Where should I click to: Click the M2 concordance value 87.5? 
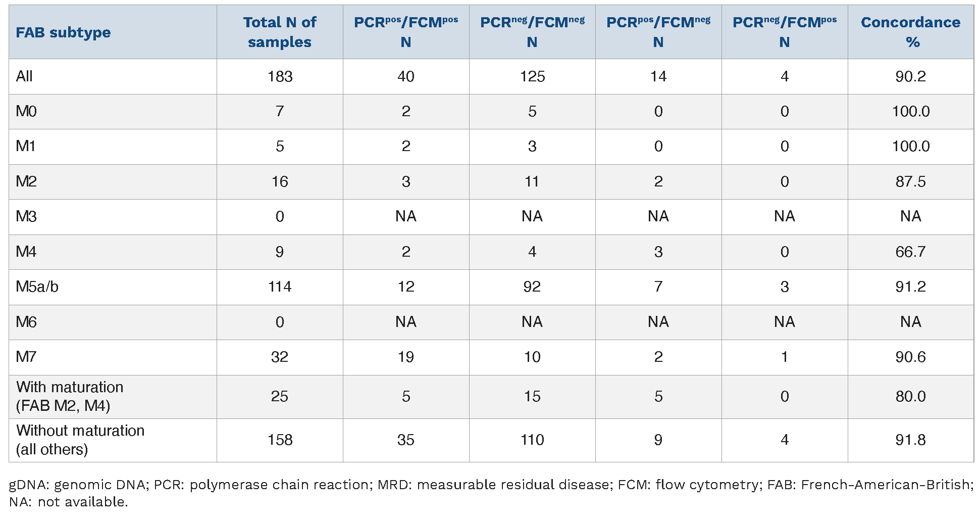[910, 181]
